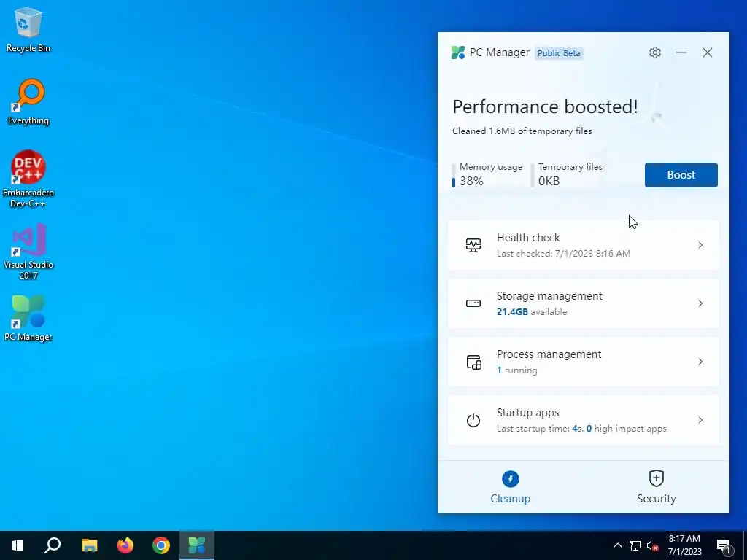The width and height of the screenshot is (747, 560).
Task: Click '1 running' text
Action: coord(517,370)
